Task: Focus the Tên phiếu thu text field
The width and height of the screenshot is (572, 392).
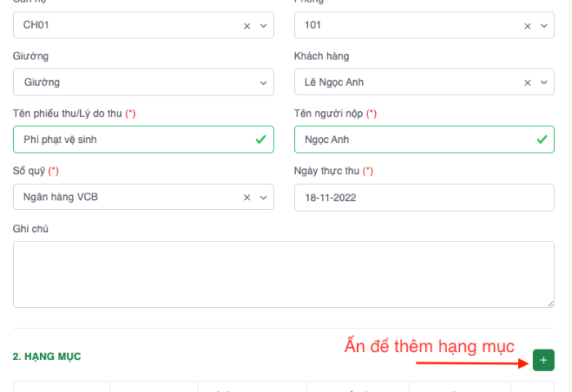Action: [x=131, y=140]
